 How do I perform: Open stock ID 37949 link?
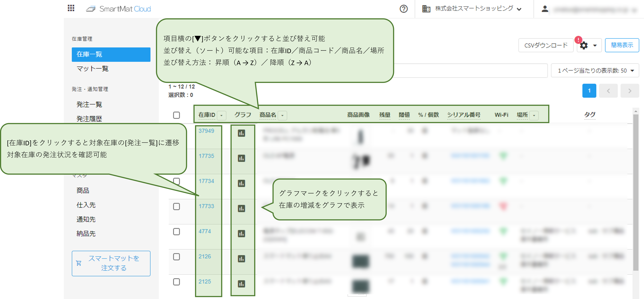pyautogui.click(x=206, y=131)
